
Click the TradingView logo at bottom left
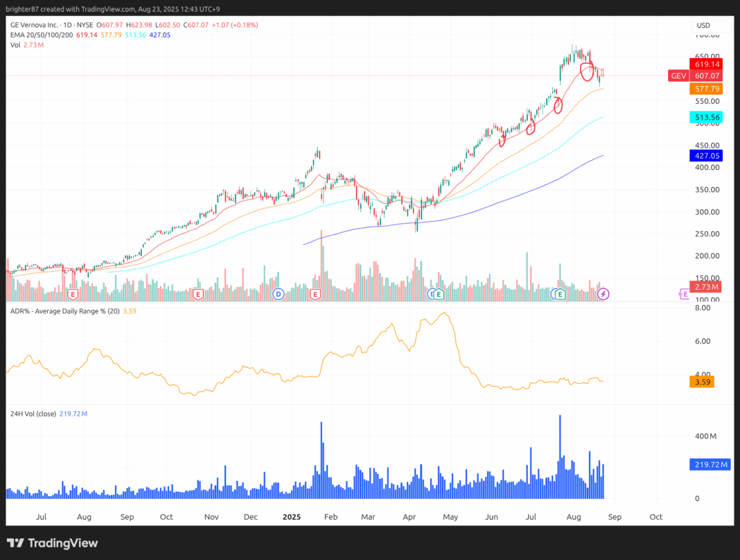pyautogui.click(x=53, y=543)
